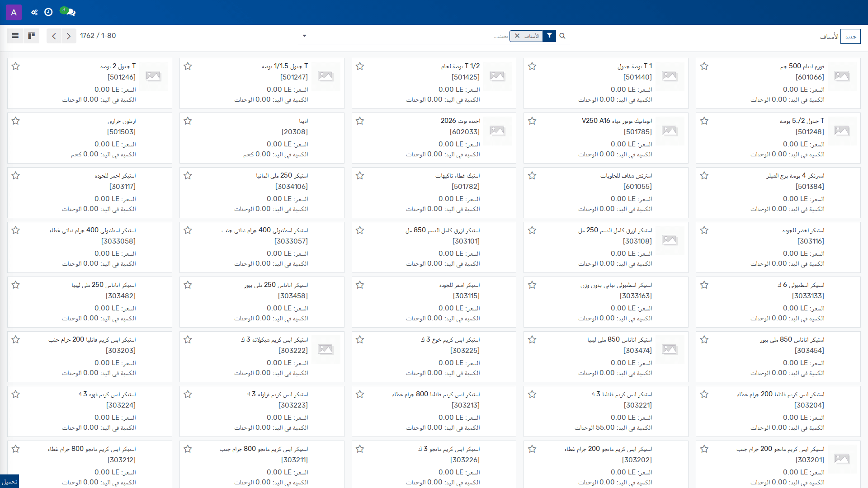
Task: Switch to kanban view
Action: pos(32,36)
